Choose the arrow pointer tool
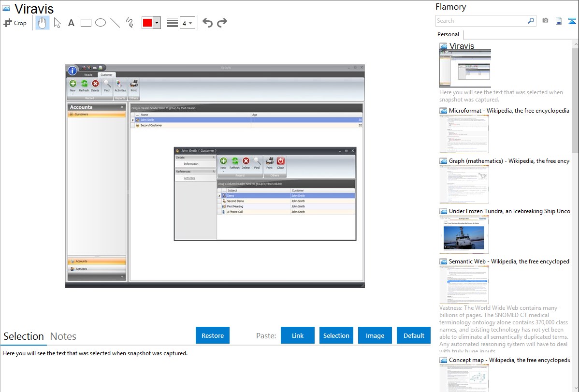The width and height of the screenshot is (579, 392). tap(57, 23)
